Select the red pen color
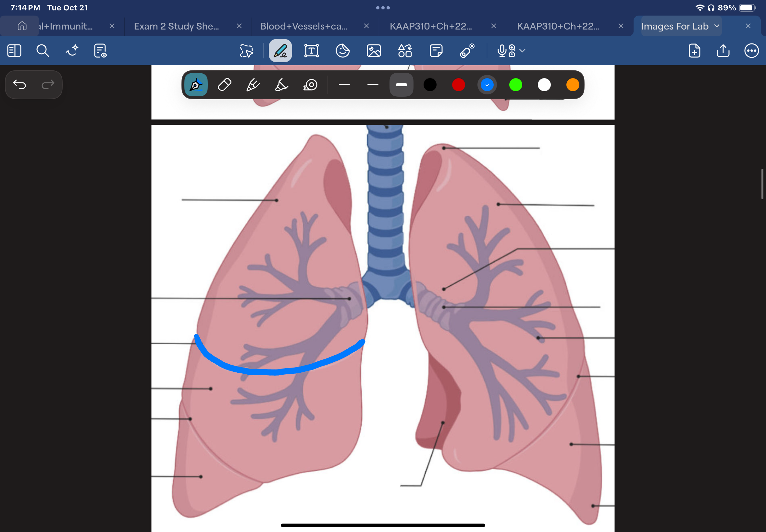 tap(458, 85)
